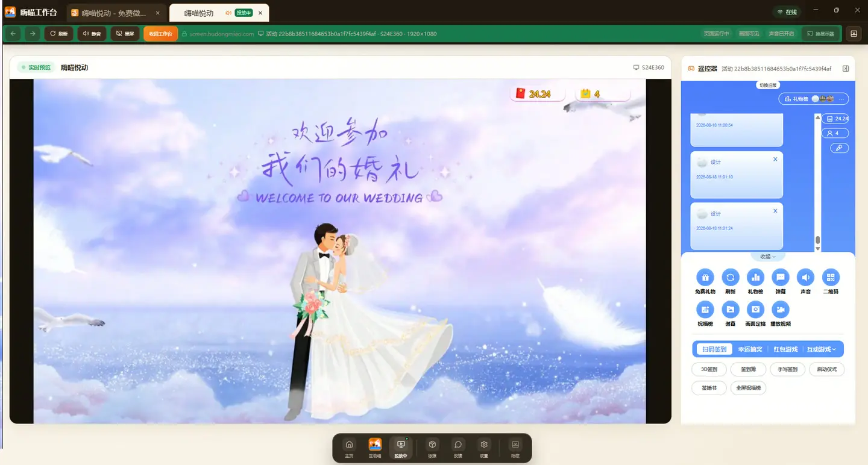Switch to the 嗨喵悦动 - 免费微 browser tab
Image resolution: width=868 pixels, height=465 pixels.
coord(116,13)
